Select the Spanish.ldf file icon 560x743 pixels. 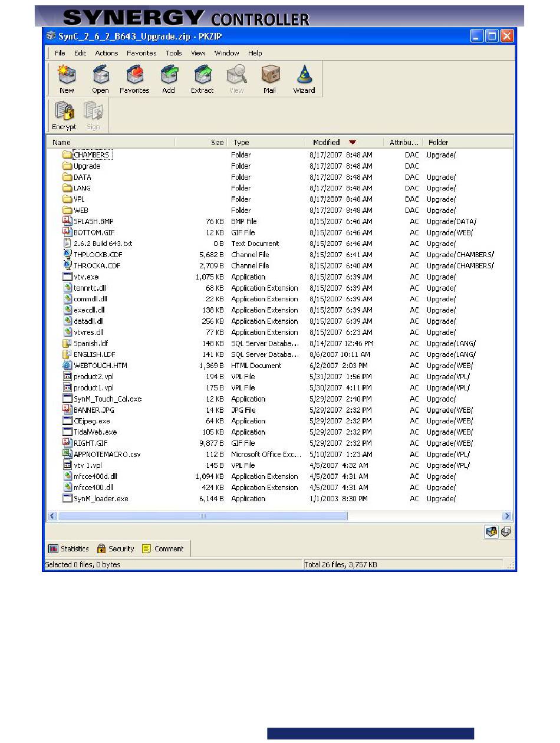click(67, 343)
